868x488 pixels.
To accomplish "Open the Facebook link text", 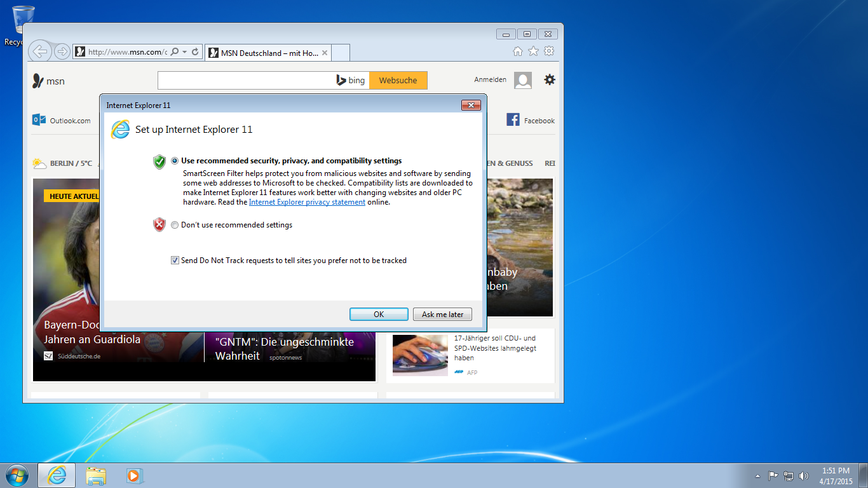I will pos(539,121).
